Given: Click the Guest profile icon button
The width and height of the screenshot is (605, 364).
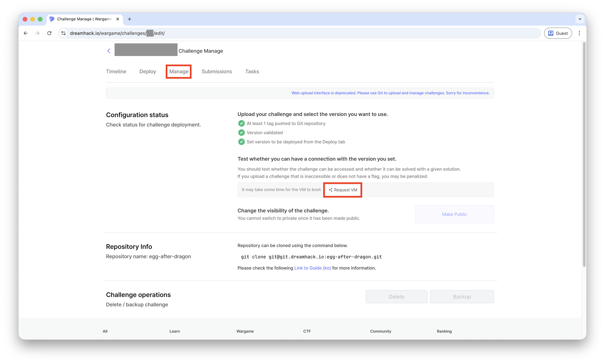Looking at the screenshot, I should [x=558, y=33].
